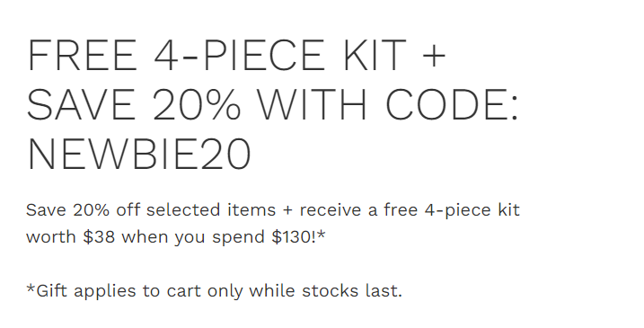Click the plus sign after KIT

(x=434, y=56)
